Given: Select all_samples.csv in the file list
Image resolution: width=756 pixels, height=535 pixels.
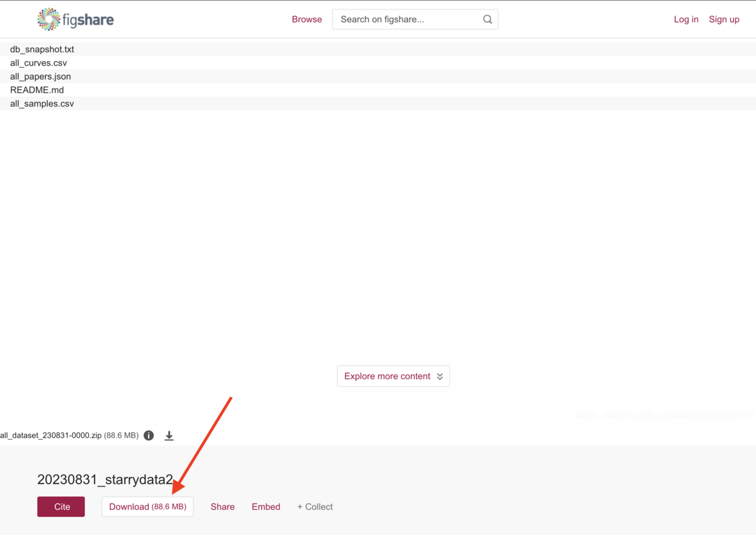Looking at the screenshot, I should (42, 103).
